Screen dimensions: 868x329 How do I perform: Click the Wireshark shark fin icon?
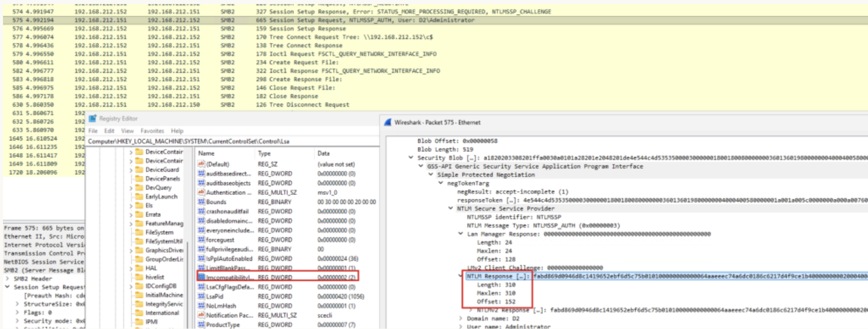click(388, 122)
